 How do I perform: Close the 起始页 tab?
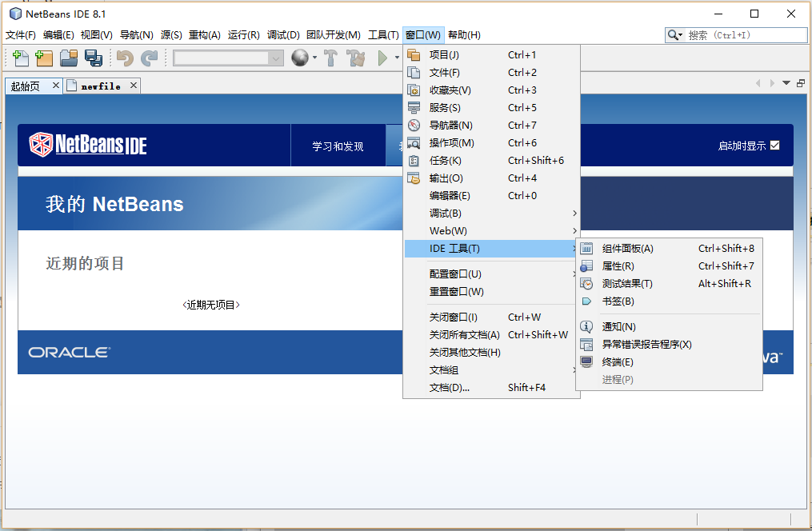(x=56, y=85)
